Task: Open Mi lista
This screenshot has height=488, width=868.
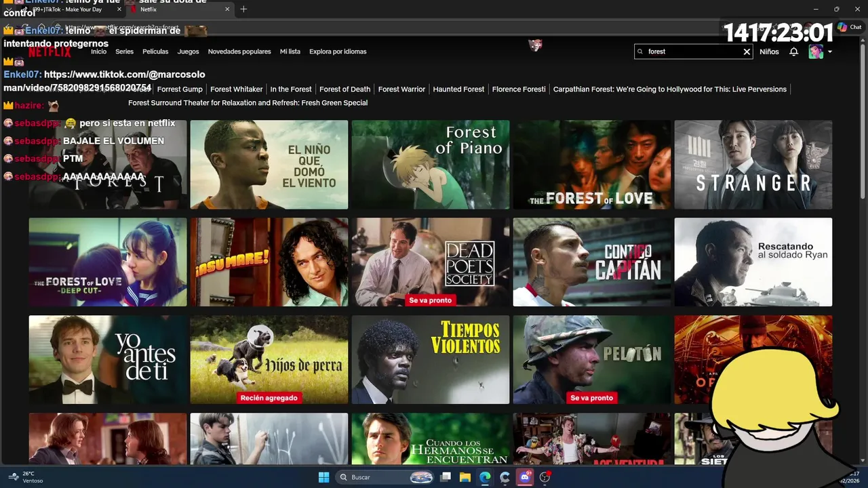Action: (290, 52)
